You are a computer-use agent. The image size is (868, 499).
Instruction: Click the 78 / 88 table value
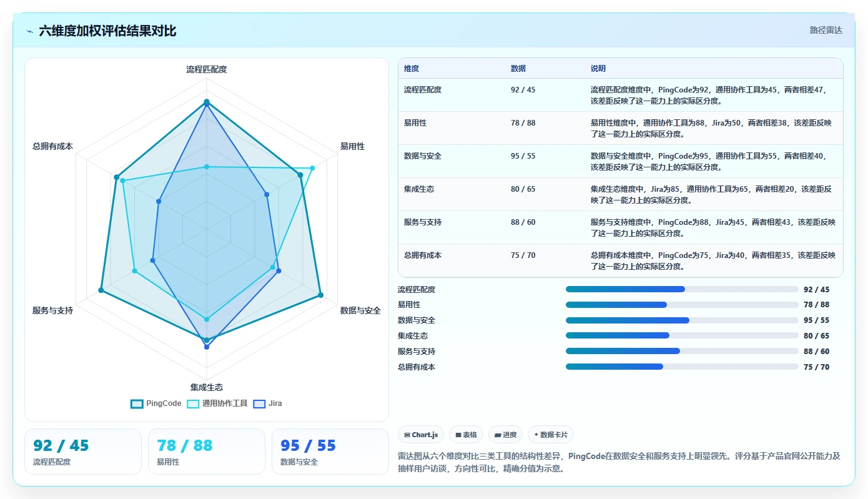(523, 123)
